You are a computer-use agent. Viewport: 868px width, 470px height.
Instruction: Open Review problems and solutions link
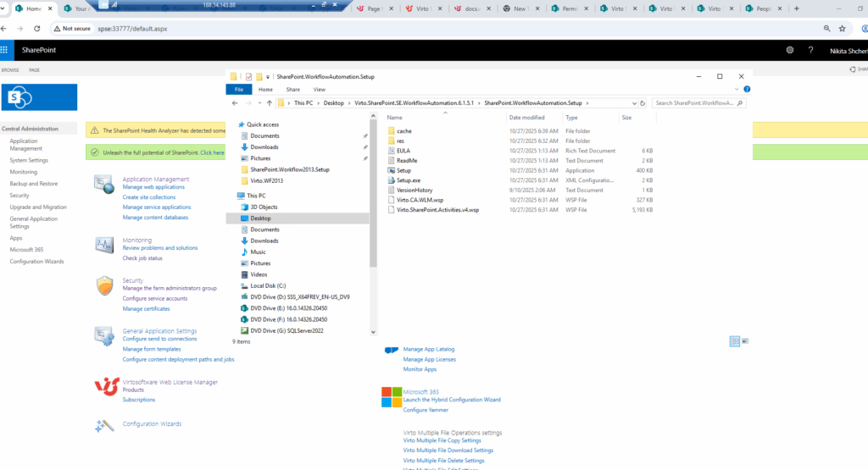160,248
